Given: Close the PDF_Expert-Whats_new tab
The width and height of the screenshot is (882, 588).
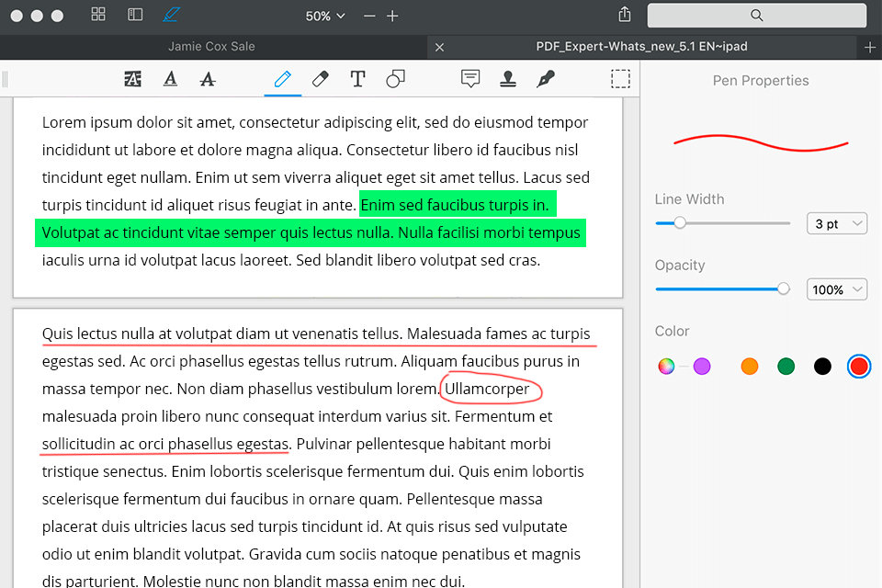Looking at the screenshot, I should [439, 47].
